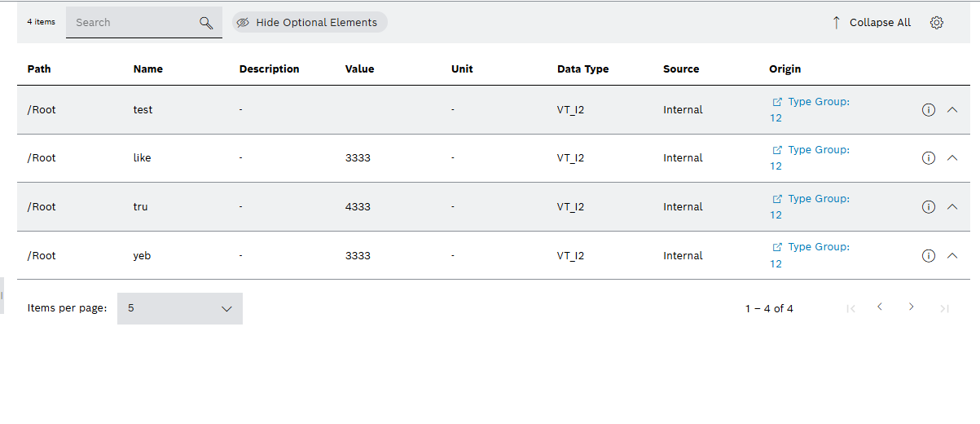Open table settings via the gear icon
The height and width of the screenshot is (424, 980).
tap(937, 23)
